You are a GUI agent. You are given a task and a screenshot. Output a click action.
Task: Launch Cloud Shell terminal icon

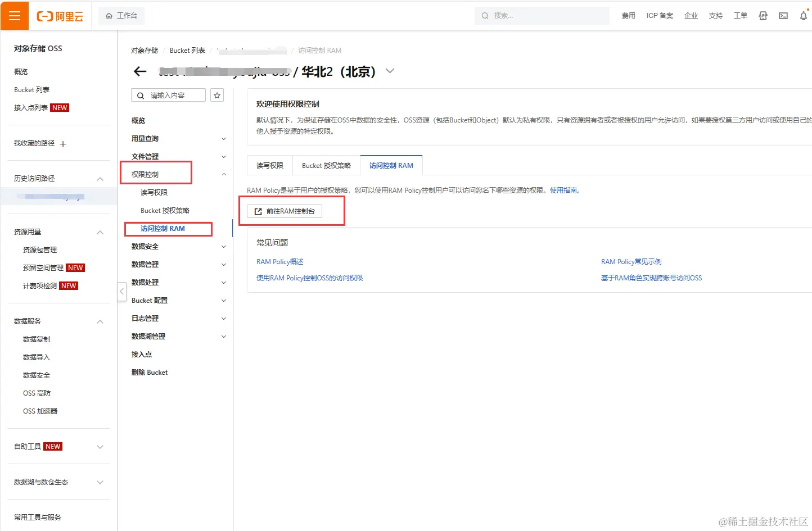(x=783, y=16)
